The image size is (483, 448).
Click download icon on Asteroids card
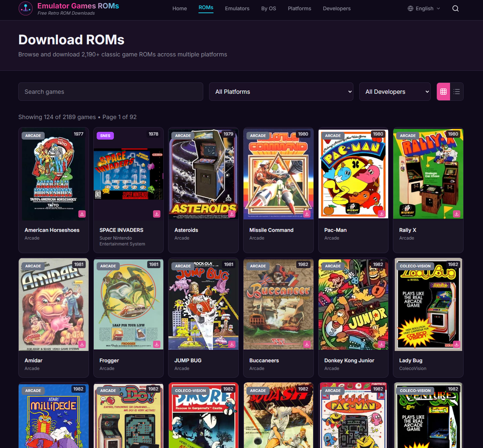pos(232,214)
